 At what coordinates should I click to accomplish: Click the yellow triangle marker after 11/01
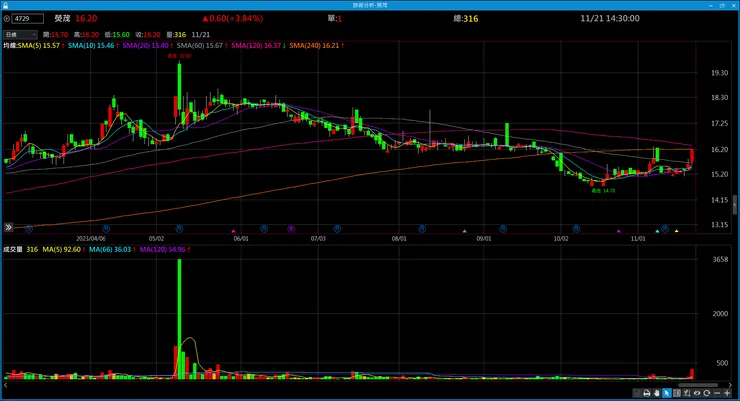pyautogui.click(x=676, y=231)
